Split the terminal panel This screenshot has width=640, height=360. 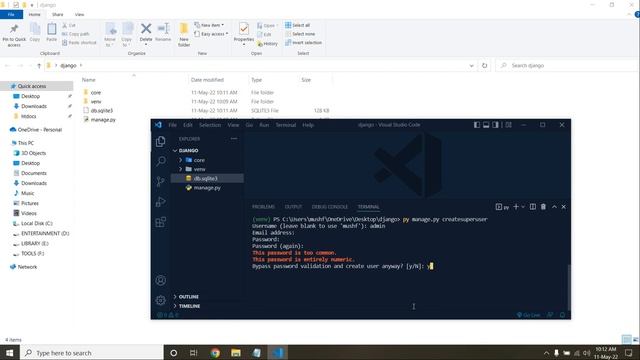click(x=533, y=207)
